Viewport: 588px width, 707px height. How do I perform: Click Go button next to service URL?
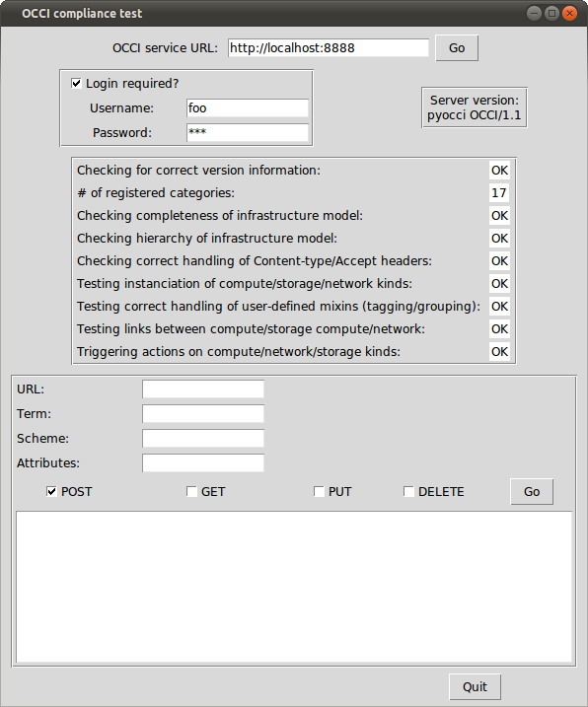(x=457, y=47)
